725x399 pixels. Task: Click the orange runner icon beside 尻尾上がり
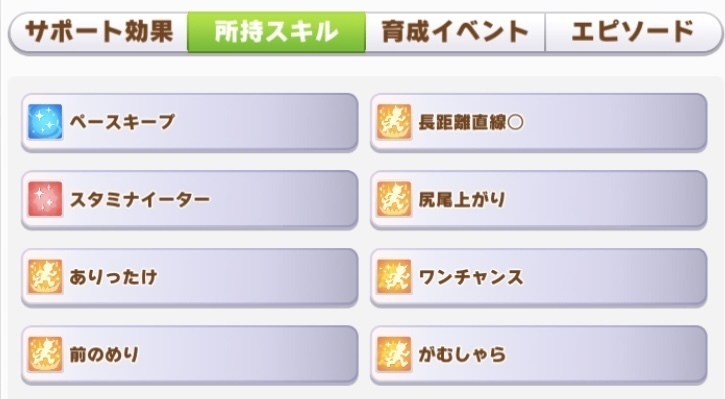coord(393,199)
